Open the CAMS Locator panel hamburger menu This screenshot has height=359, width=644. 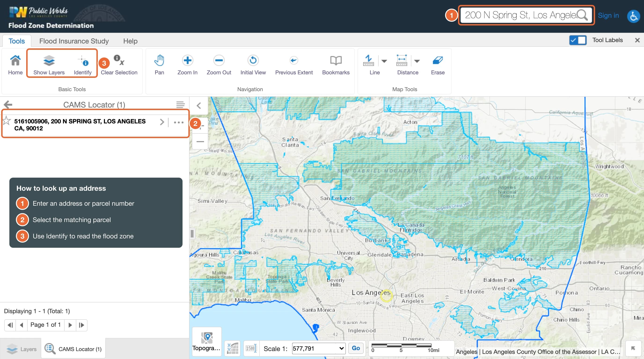[180, 105]
